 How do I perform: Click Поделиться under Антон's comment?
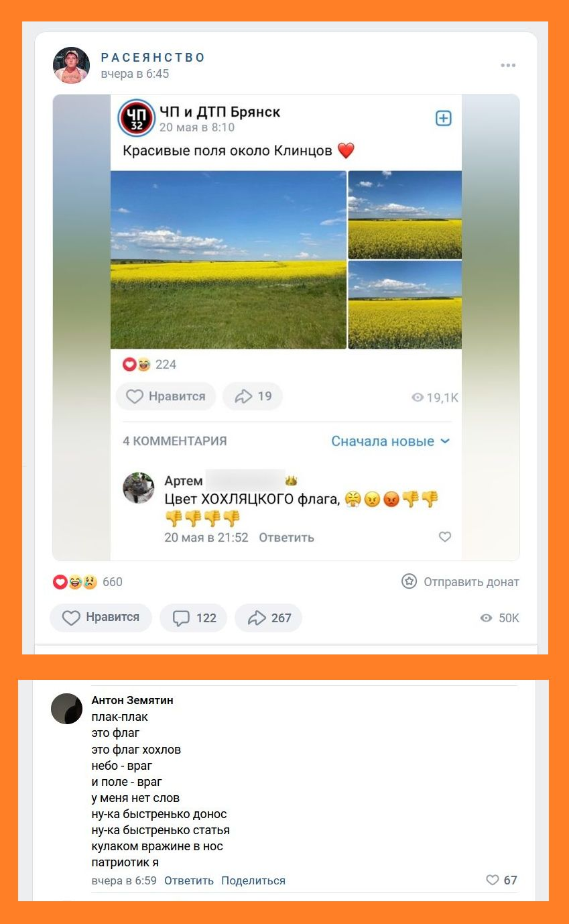click(x=253, y=880)
